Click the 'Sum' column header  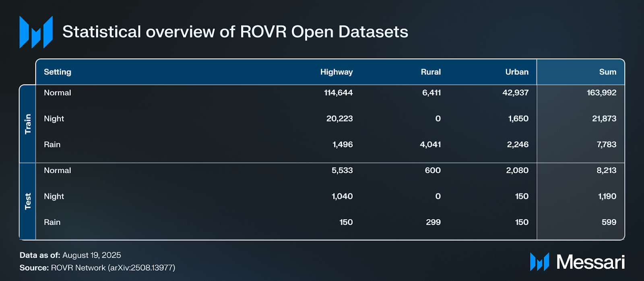(608, 72)
